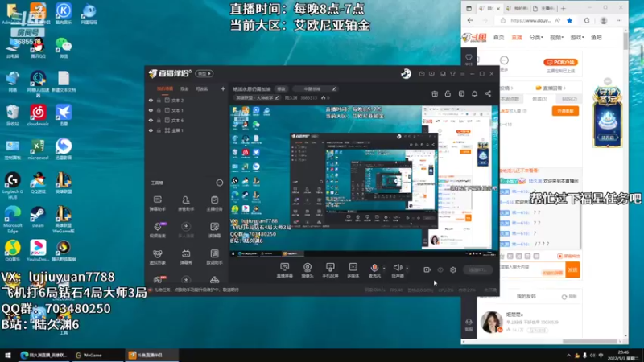Open the 虚拟形象 tool

coord(157,257)
